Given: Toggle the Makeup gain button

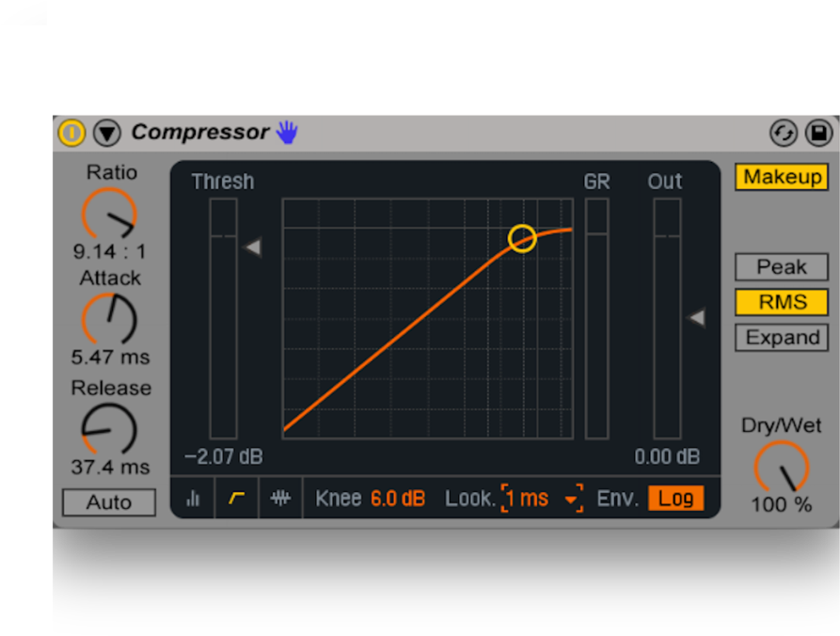Looking at the screenshot, I should pyautogui.click(x=782, y=177).
